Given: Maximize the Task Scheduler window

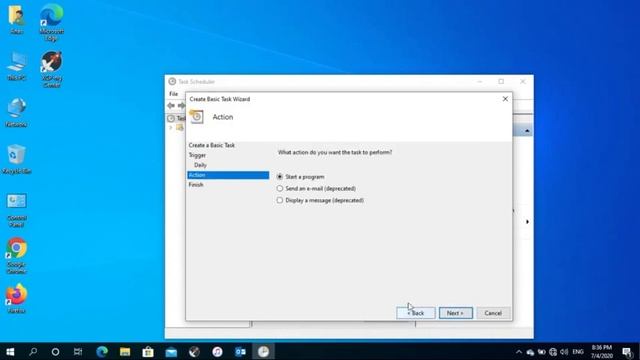Looking at the screenshot, I should pyautogui.click(x=501, y=82).
